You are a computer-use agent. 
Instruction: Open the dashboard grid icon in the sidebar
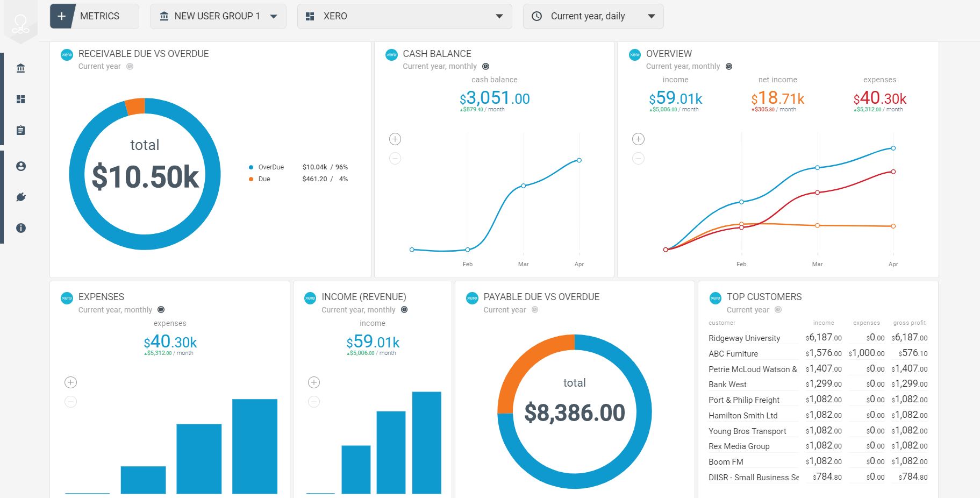pyautogui.click(x=21, y=99)
